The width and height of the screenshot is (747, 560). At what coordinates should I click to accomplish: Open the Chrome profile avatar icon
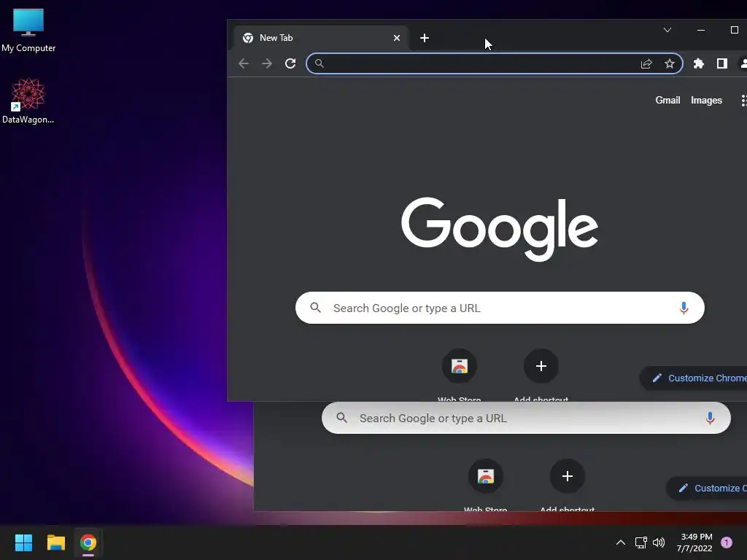[743, 64]
